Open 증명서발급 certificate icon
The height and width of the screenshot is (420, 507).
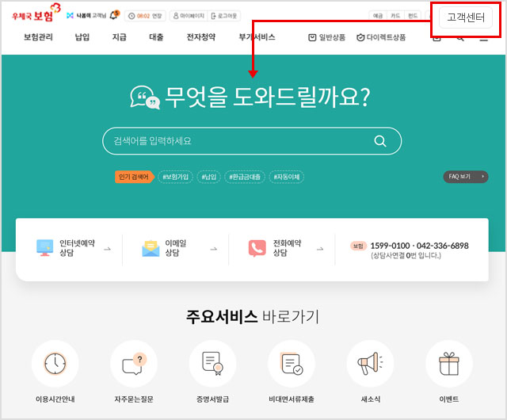212,364
